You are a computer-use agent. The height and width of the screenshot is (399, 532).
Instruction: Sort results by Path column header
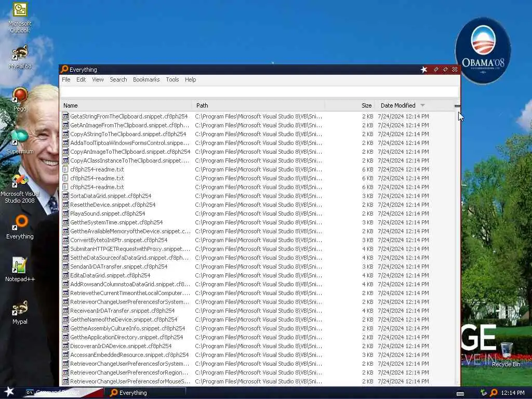pos(258,105)
